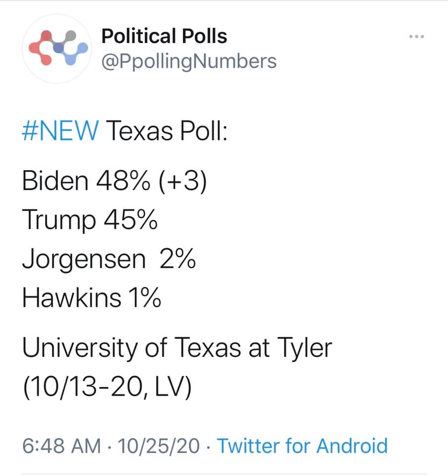
Task: Click the University of Texas at Tyler line
Action: click(177, 349)
